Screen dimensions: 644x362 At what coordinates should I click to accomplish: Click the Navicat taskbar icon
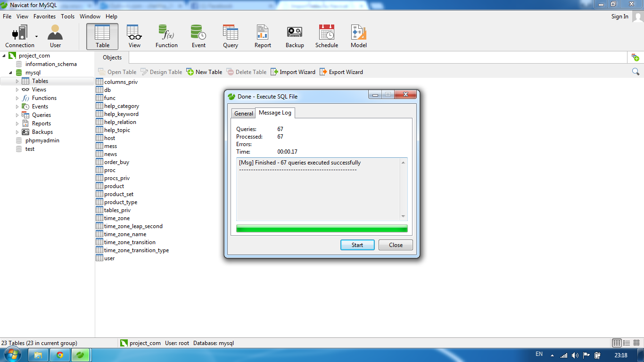(81, 355)
